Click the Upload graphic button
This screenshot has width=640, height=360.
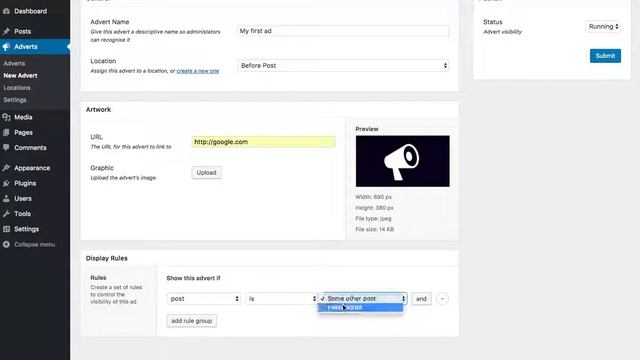(207, 173)
